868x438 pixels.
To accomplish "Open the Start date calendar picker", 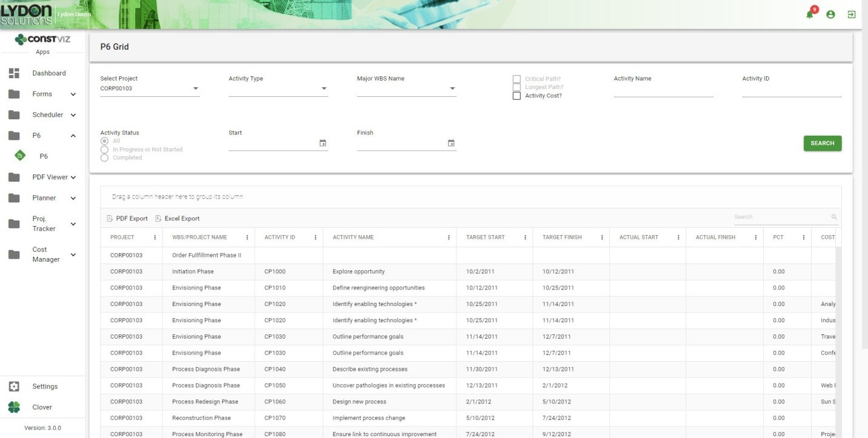I will [322, 143].
